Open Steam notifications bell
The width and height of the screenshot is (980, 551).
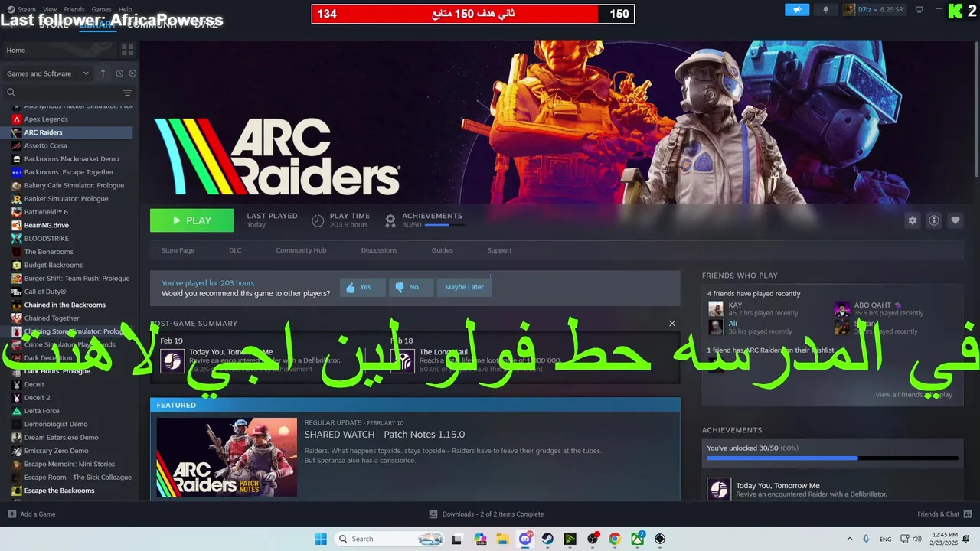click(825, 10)
